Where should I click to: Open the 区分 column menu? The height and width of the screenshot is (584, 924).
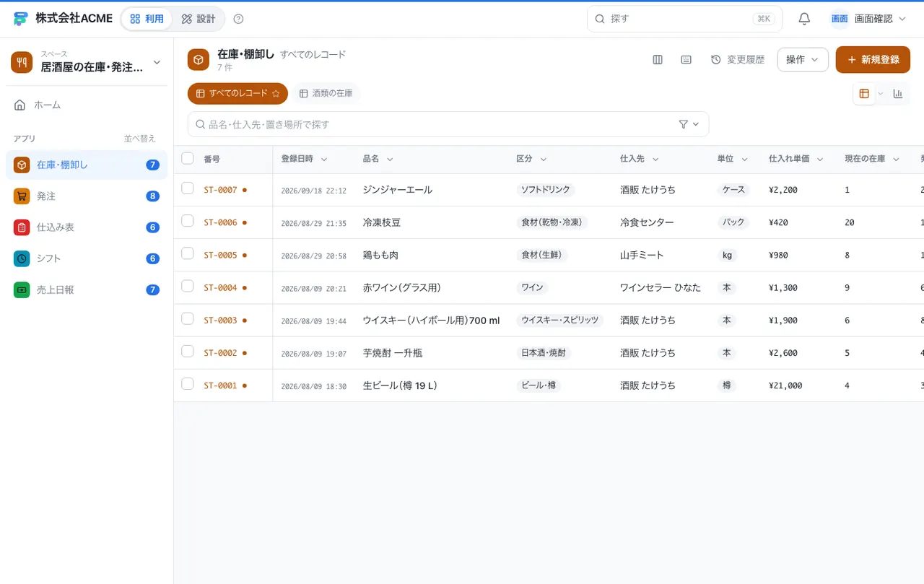tap(544, 160)
